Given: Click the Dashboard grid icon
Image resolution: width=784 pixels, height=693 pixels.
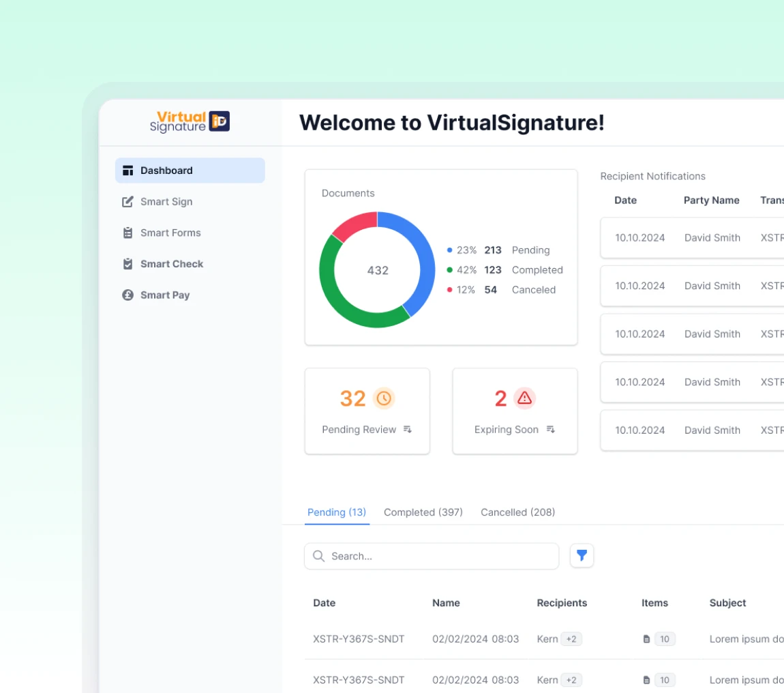Looking at the screenshot, I should [x=128, y=171].
